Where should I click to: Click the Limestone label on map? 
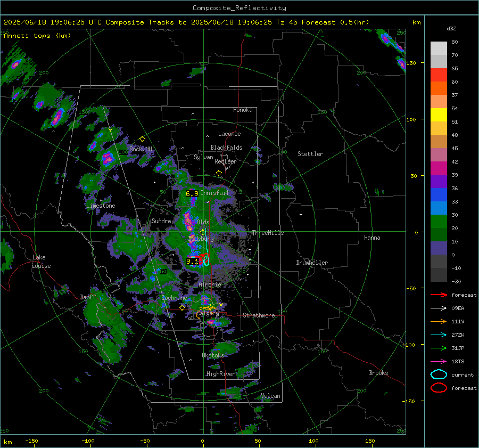[x=101, y=206]
